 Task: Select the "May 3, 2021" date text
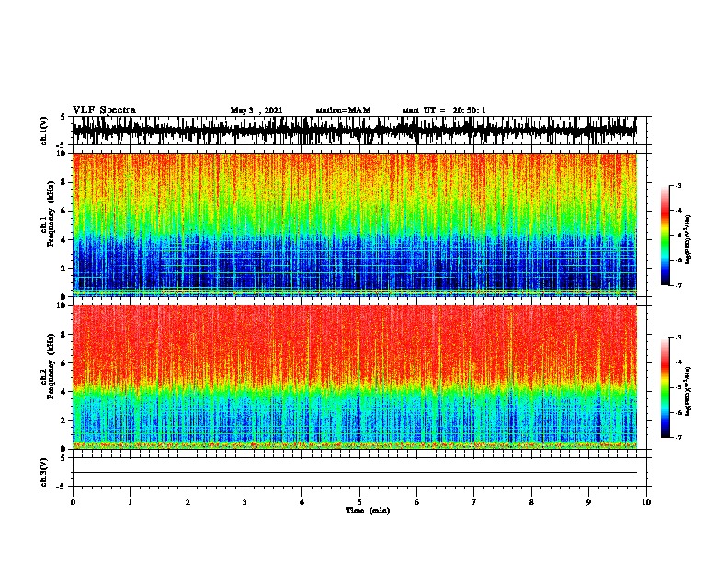[256, 110]
